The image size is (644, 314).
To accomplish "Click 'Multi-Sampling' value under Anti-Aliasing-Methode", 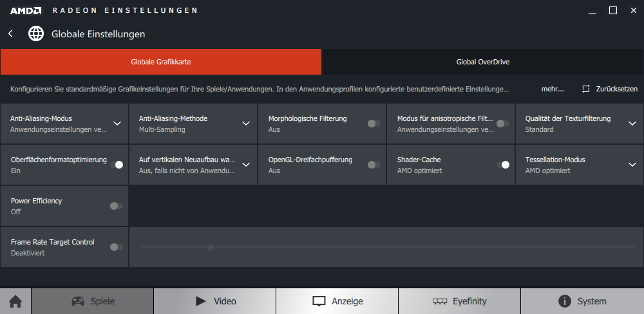I will tap(162, 130).
